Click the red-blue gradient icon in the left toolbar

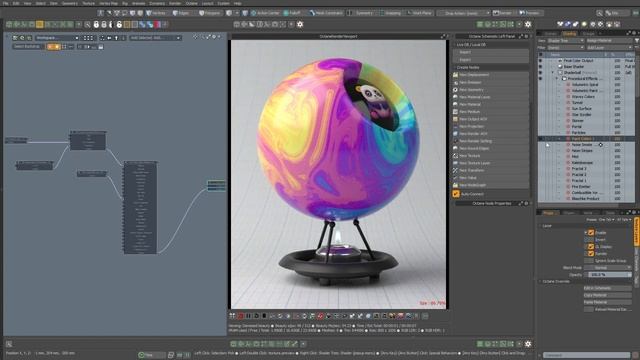click(157, 24)
